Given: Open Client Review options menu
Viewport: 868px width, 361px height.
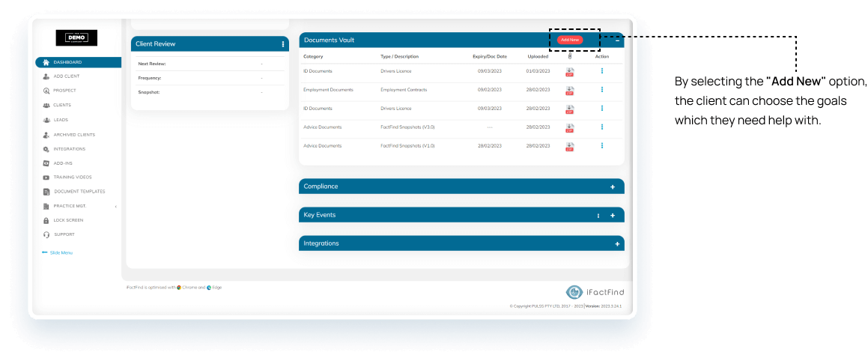Looking at the screenshot, I should [x=283, y=44].
